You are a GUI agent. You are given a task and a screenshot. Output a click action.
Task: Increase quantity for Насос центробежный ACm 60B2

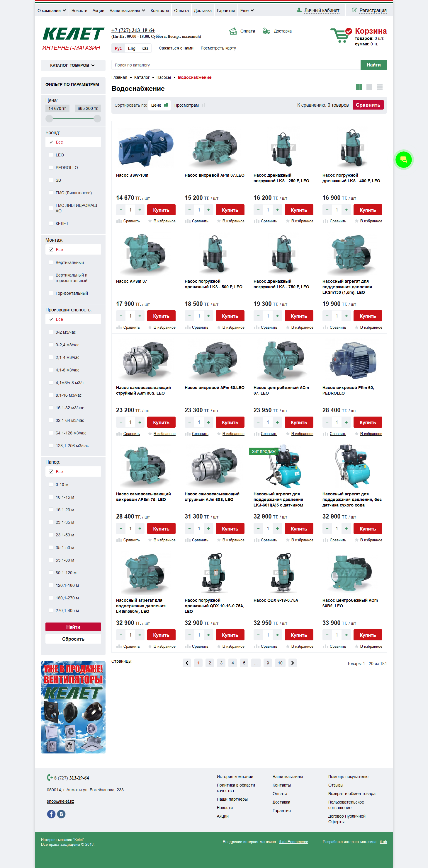pyautogui.click(x=347, y=635)
